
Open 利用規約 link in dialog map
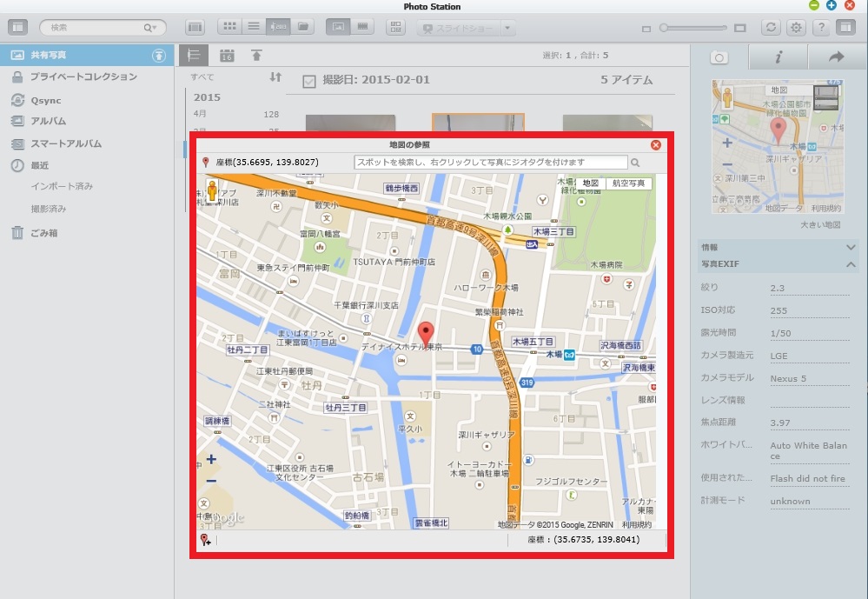tap(637, 524)
